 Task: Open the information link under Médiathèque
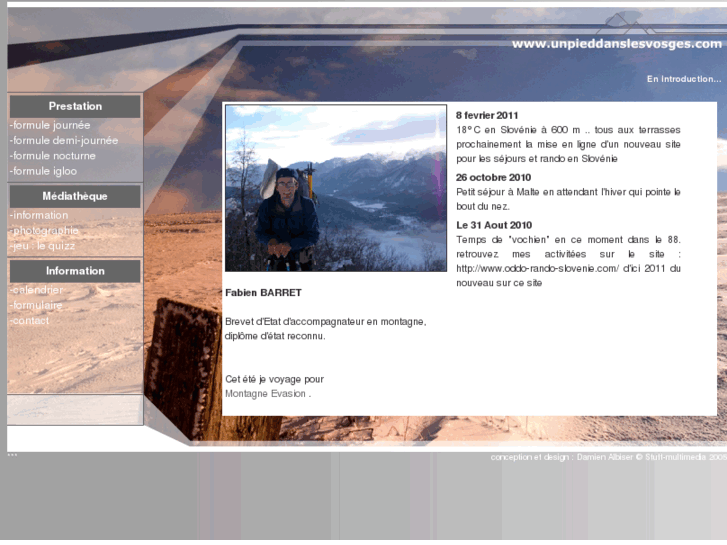coord(39,215)
